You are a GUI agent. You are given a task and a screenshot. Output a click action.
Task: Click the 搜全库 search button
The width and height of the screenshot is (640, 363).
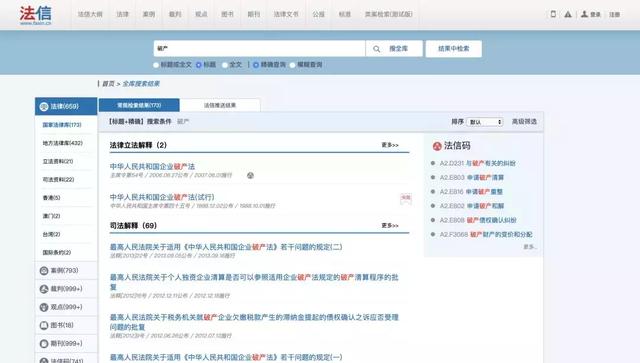coord(394,49)
